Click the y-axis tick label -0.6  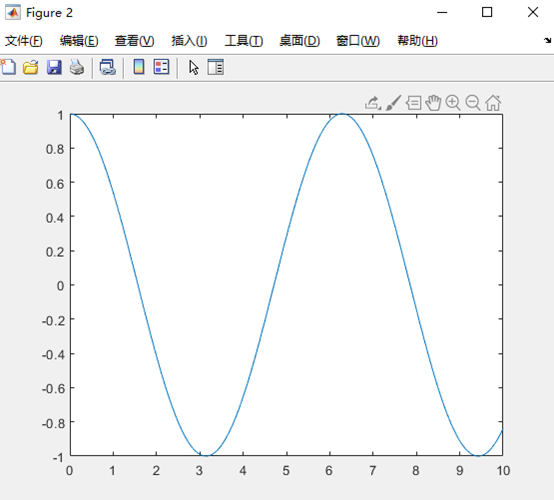tap(53, 389)
